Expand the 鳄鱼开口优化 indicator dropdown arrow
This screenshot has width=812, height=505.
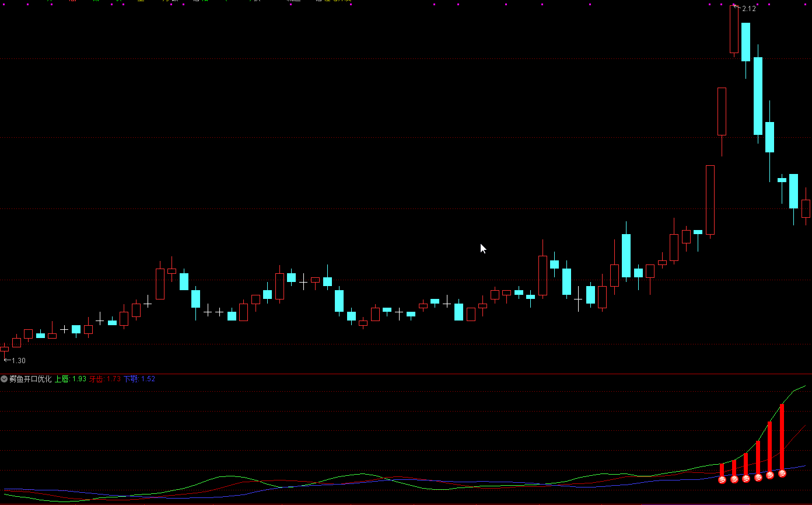click(4, 379)
